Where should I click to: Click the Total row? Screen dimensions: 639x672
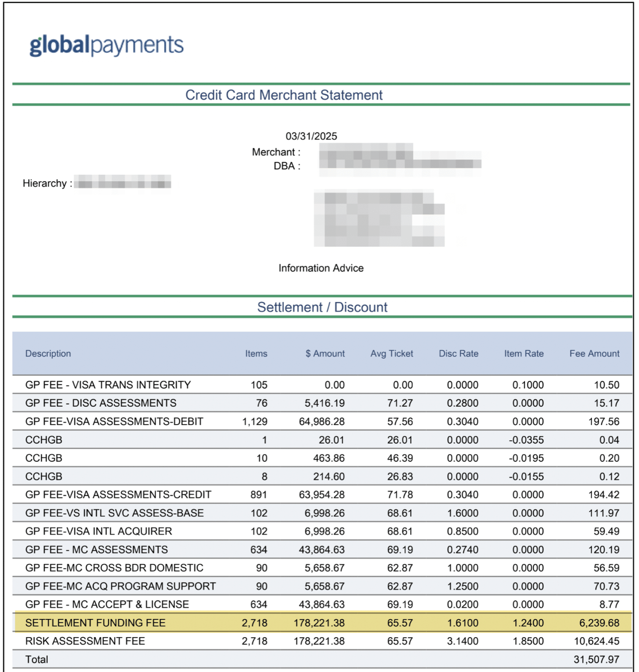312,660
